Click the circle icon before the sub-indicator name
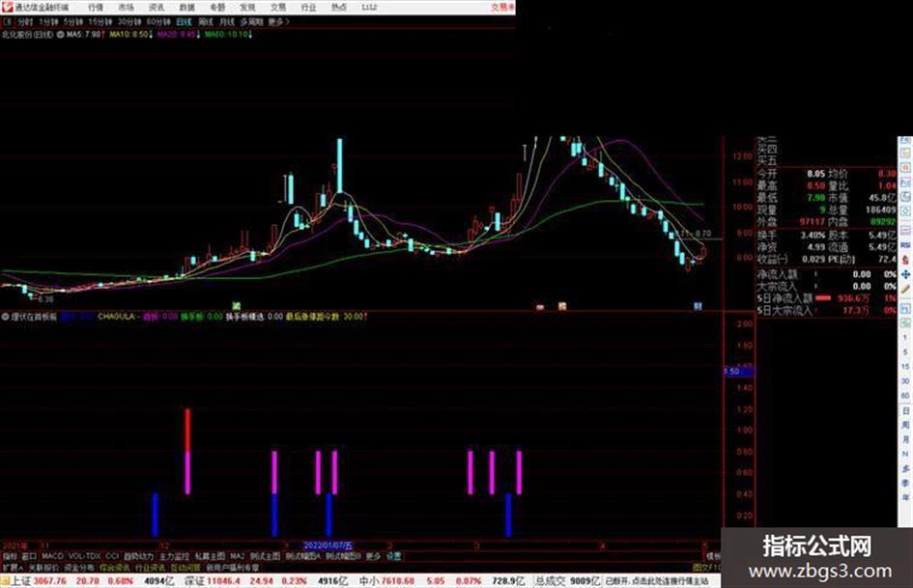913x588 pixels. [5, 318]
